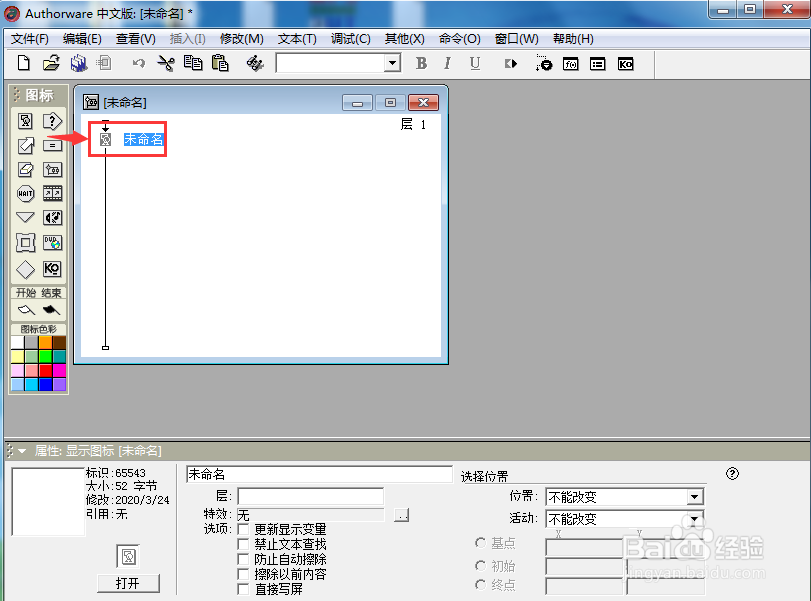Pick the red icon color swatch

click(x=46, y=370)
